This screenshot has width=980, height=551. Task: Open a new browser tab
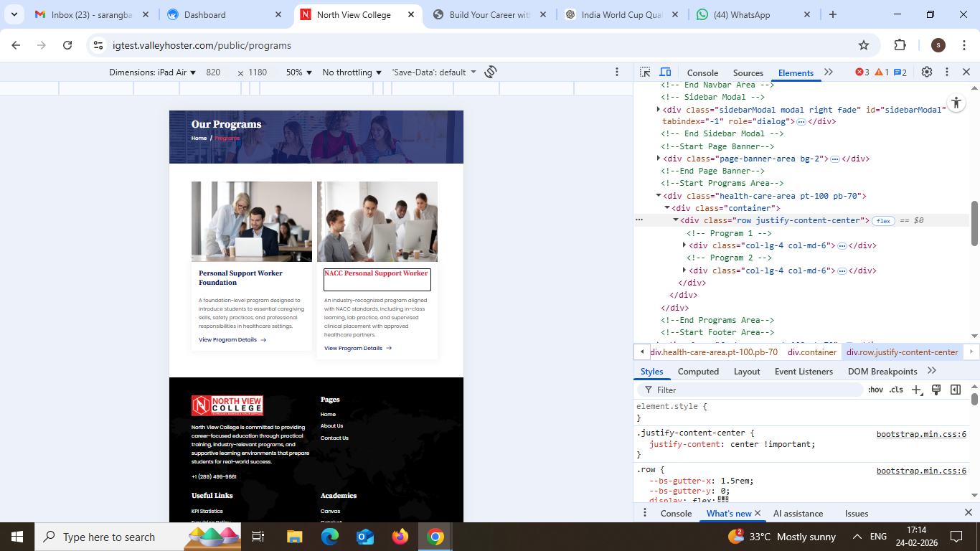pyautogui.click(x=833, y=14)
